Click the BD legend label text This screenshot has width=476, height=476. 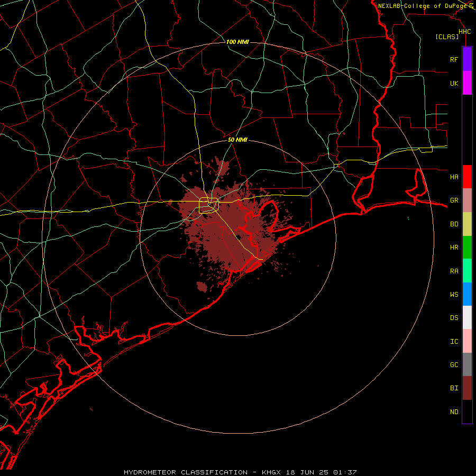(454, 224)
